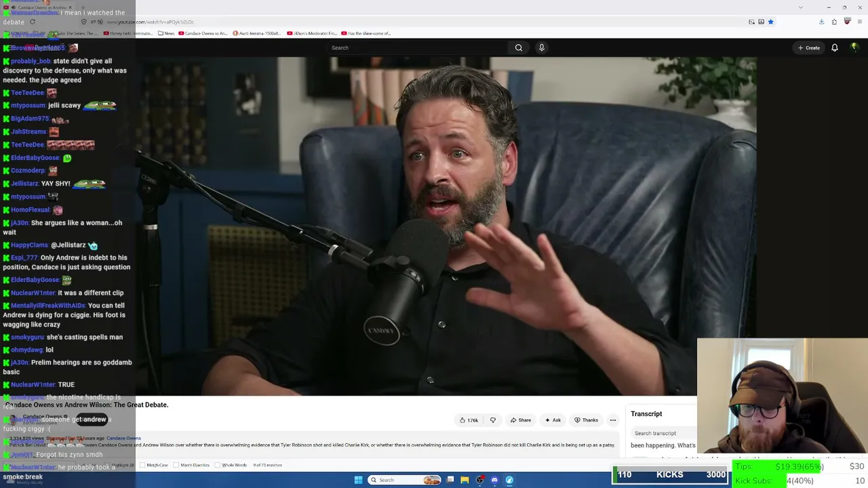Click picture-in-picture icon in address bar
868x488 pixels.
[751, 22]
